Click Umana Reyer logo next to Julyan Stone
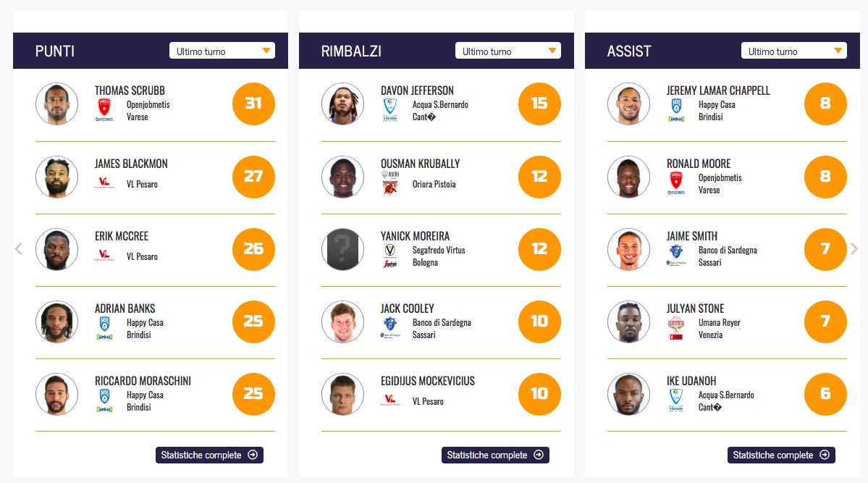This screenshot has height=483, width=868. pos(675,328)
